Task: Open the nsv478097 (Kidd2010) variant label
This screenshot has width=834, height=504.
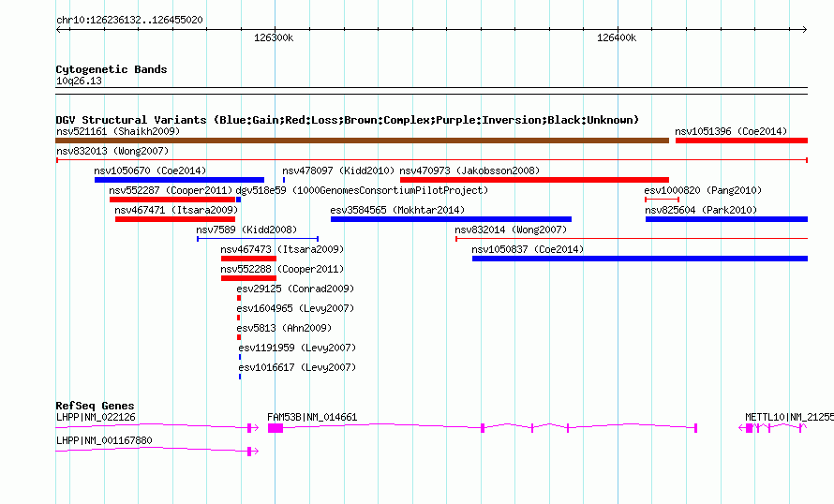Action: coord(338,170)
